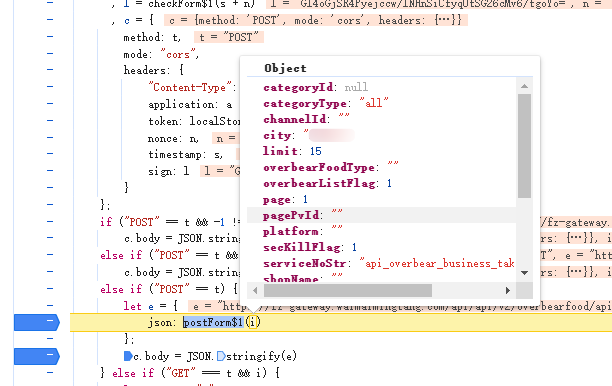Set breakpoint in gutter beside 'timestamp: s,' line
This screenshot has height=386, width=612.
tap(50, 153)
